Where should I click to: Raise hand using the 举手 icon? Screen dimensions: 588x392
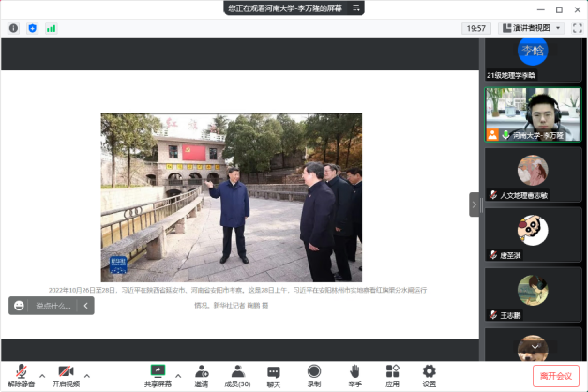tap(354, 374)
